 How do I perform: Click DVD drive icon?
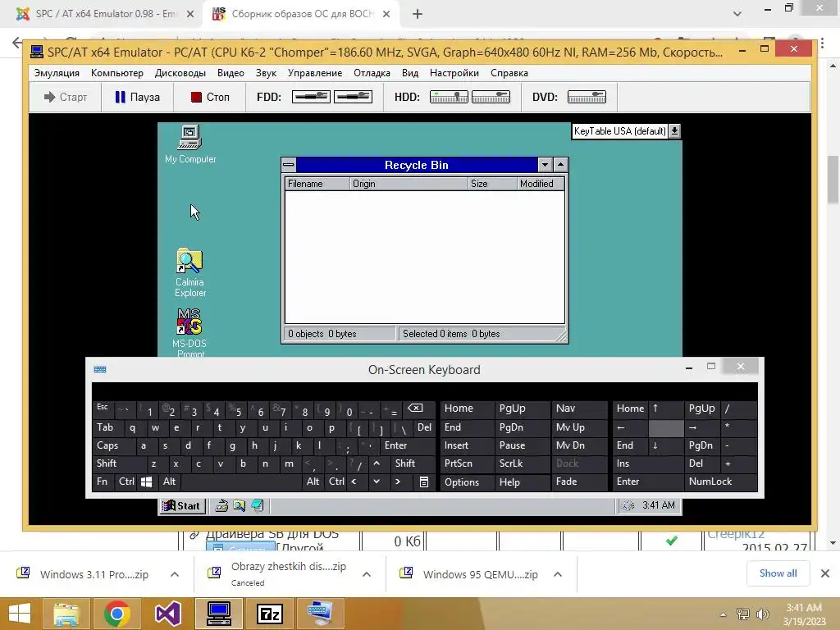coord(587,97)
